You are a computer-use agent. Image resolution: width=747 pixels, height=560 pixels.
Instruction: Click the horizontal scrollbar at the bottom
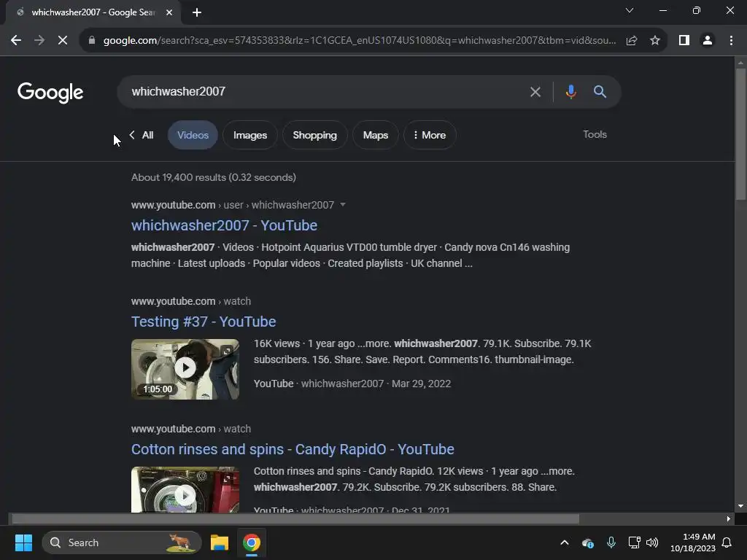[295, 518]
